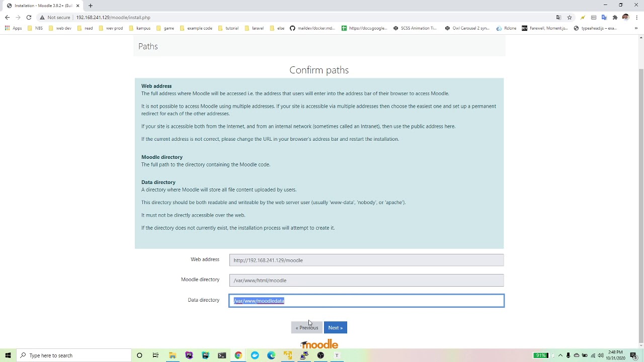Screen dimensions: 644x362
Task: Open the tutorial bookmarks folder
Action: pos(228,28)
